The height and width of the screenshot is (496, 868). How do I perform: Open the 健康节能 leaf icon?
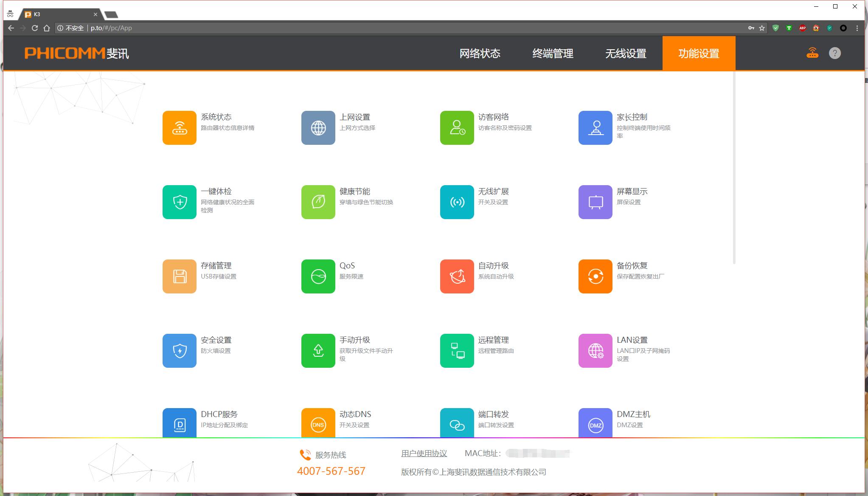coord(318,202)
